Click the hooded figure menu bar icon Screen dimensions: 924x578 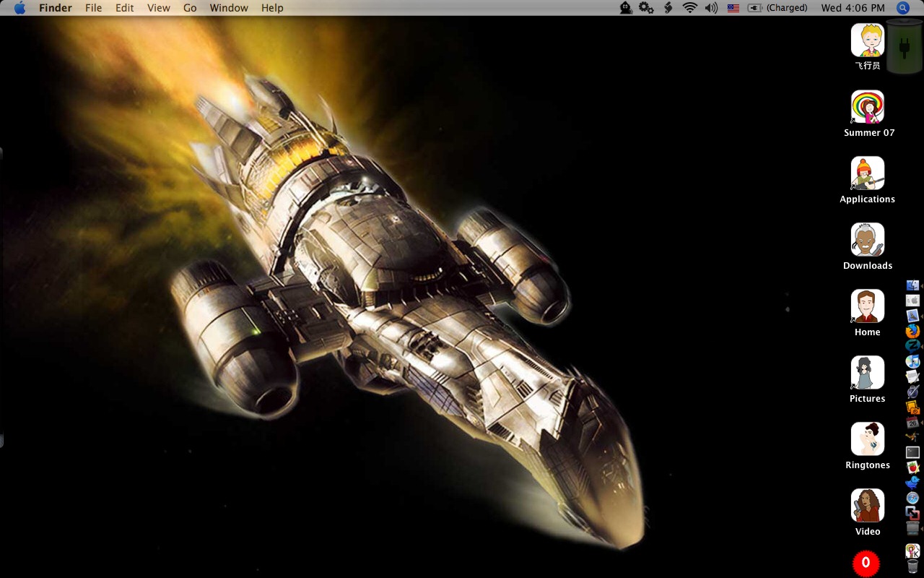click(626, 8)
